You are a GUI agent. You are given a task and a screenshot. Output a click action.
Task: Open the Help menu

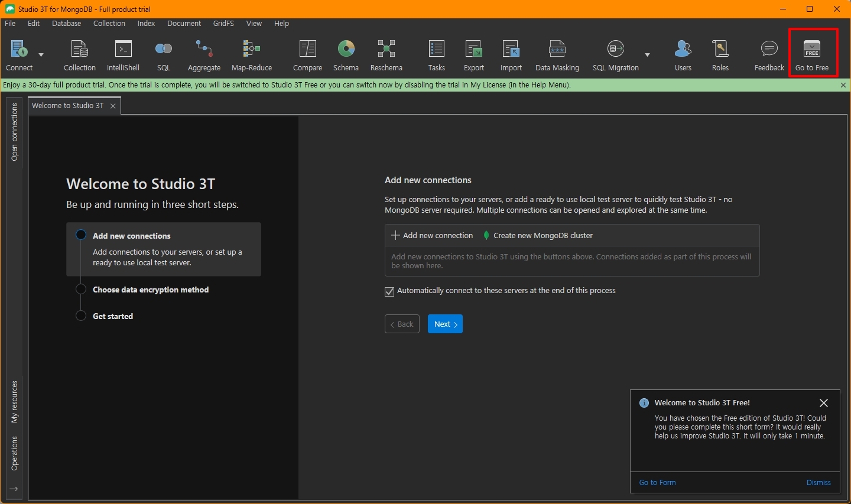pos(282,24)
